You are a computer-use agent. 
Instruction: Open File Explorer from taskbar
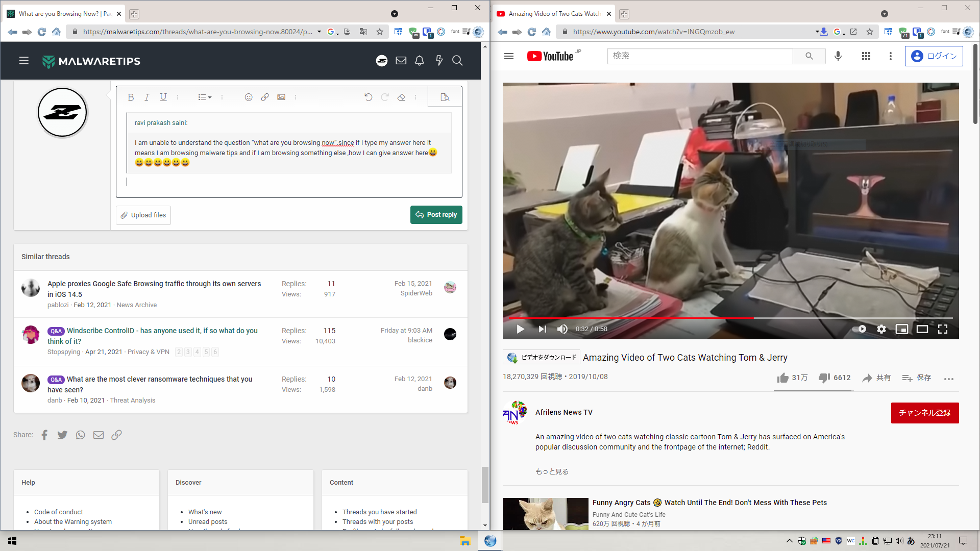(x=465, y=541)
